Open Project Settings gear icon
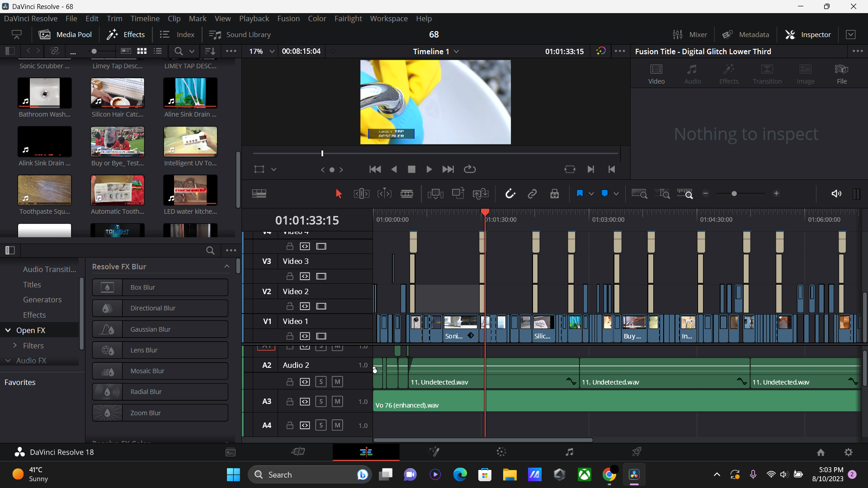 (x=848, y=452)
